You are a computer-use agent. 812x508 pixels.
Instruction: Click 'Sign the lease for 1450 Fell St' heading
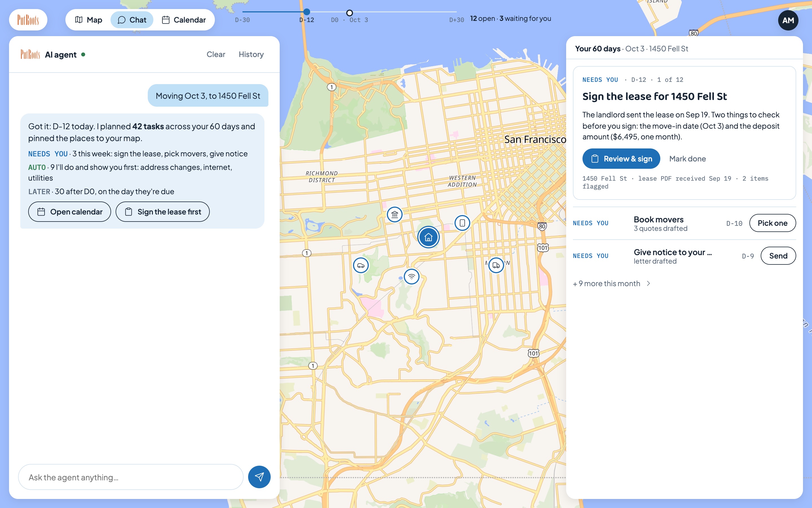pyautogui.click(x=654, y=97)
